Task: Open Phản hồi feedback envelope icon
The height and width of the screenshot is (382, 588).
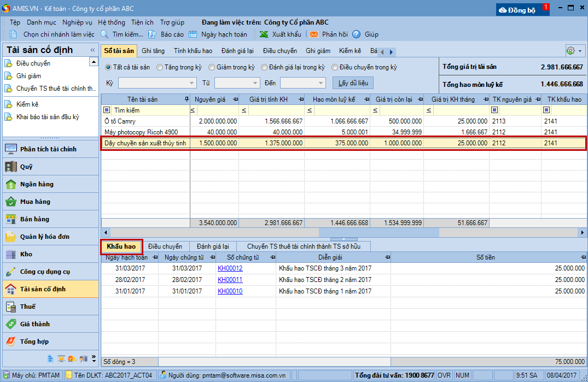Action: (x=314, y=34)
